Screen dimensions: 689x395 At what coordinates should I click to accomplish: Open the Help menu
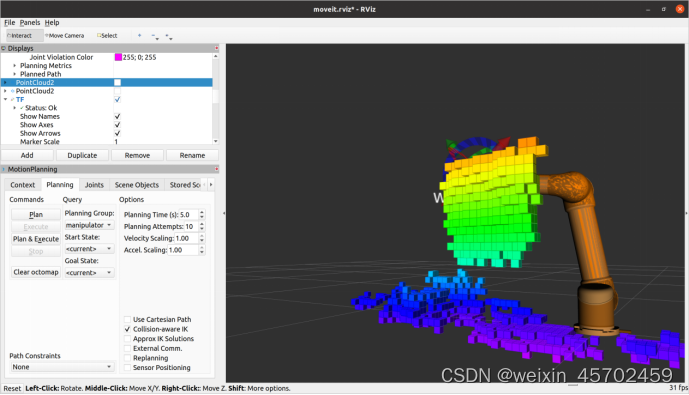tap(52, 22)
